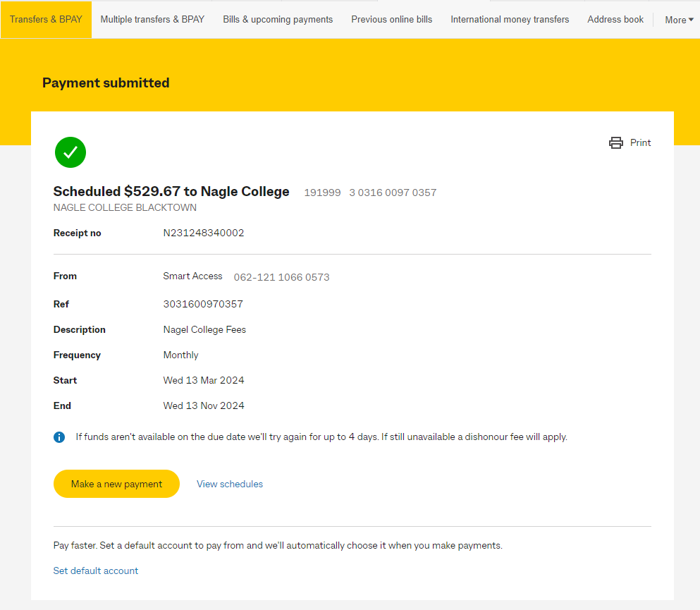
Task: Click the Smart Access account number
Action: 281,277
